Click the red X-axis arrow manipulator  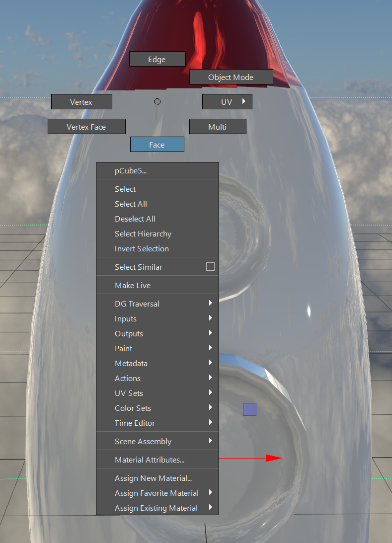click(274, 458)
